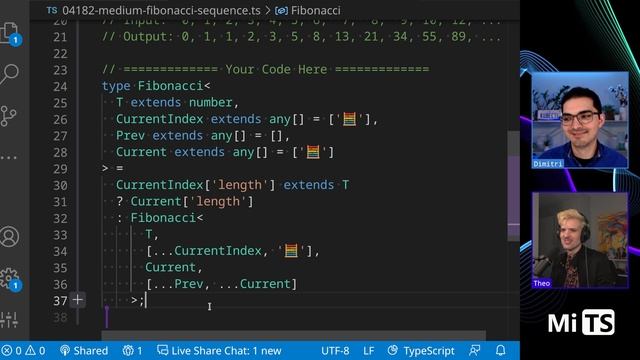Open the Search magnifier in activity bar
This screenshot has width=640, height=360.
(x=10, y=74)
